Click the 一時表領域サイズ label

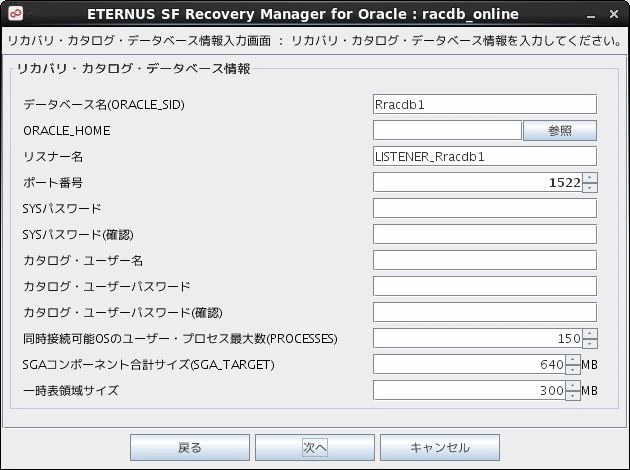tap(71, 390)
